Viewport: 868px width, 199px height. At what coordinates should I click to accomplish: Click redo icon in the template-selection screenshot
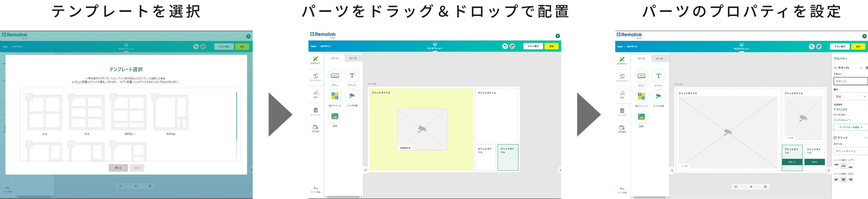coord(203,46)
